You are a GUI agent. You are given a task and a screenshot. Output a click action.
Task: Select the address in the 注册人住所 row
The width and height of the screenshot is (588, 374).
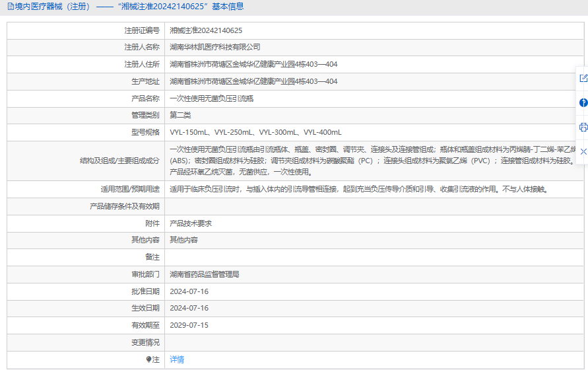point(253,64)
